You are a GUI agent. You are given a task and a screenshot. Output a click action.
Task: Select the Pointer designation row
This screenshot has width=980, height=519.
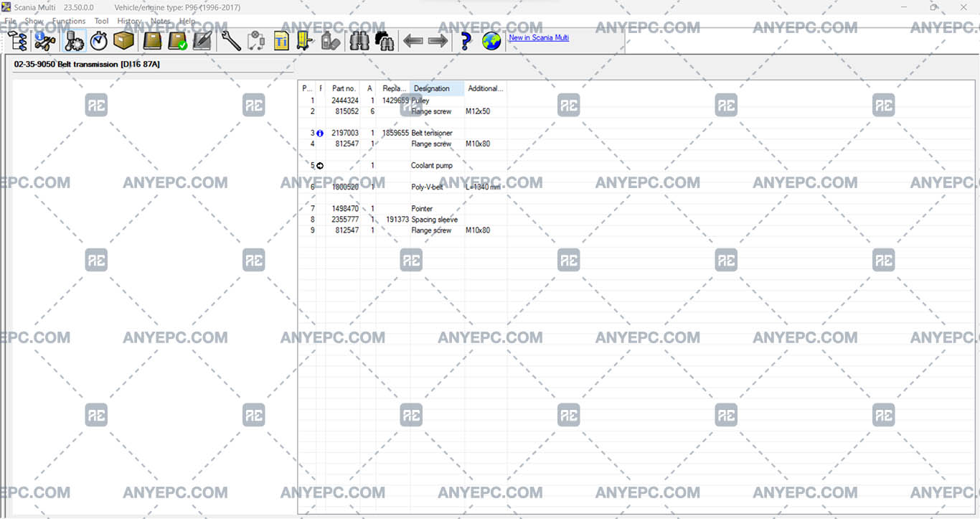[x=422, y=208]
